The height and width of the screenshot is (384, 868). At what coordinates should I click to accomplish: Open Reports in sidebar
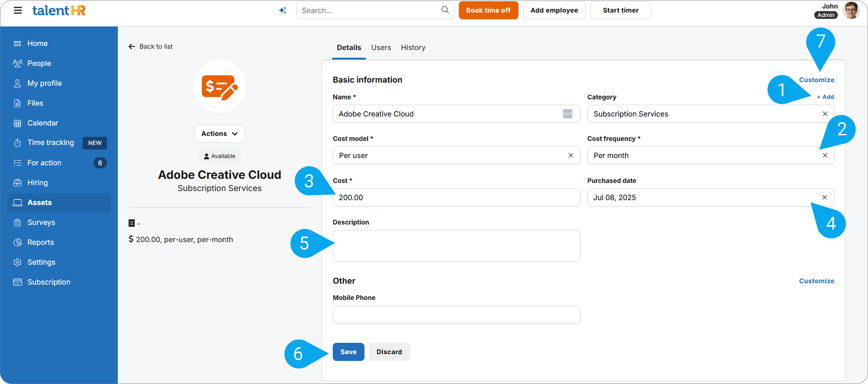pos(59,242)
